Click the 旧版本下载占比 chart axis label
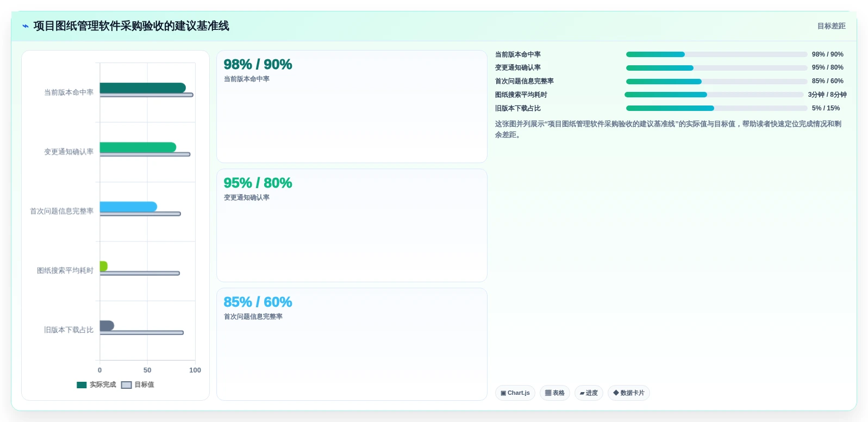 [x=68, y=330]
